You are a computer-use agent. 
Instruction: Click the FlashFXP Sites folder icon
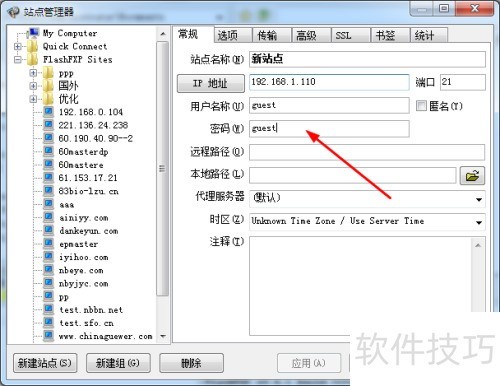coord(33,59)
